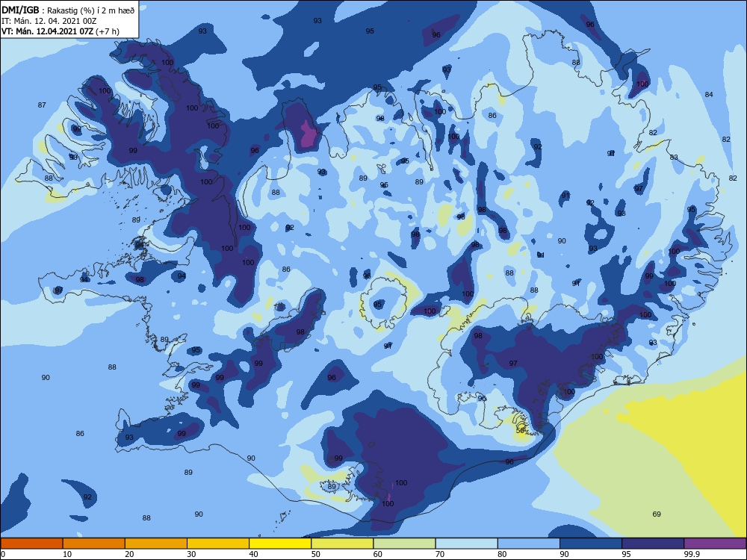The height and width of the screenshot is (560, 747).
Task: Click the "10" label under the color scale
Action: (67, 554)
